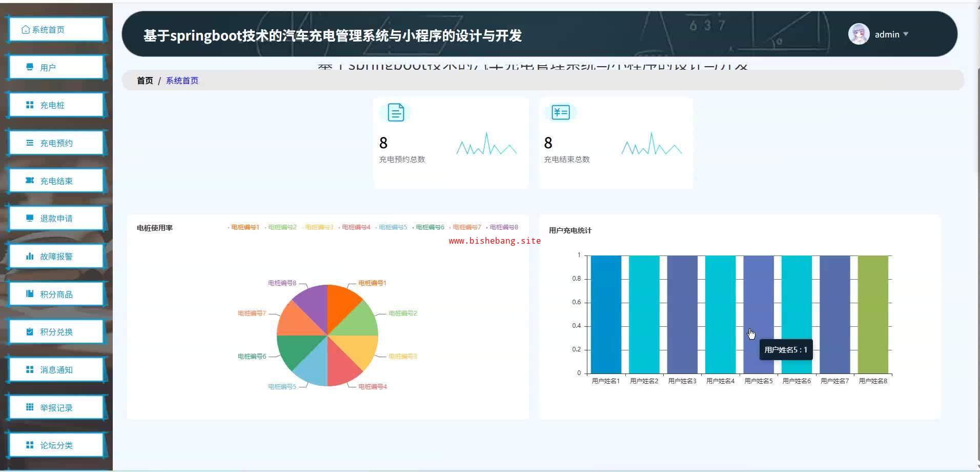The height and width of the screenshot is (472, 980).
Task: Open the 举报记录 menu item
Action: (56, 408)
